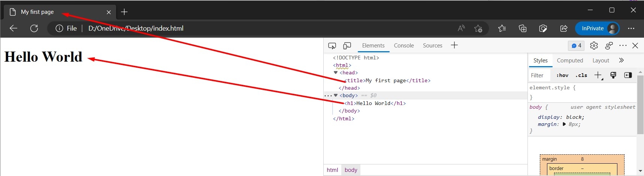
Task: Open the Computed styles tab
Action: 569,61
